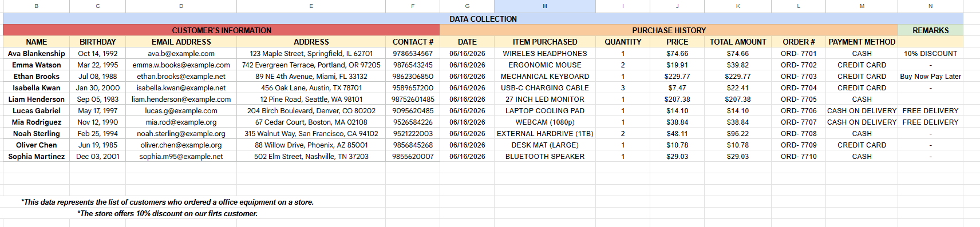Select the 27 INCH LED MONITOR cell

tap(544, 99)
